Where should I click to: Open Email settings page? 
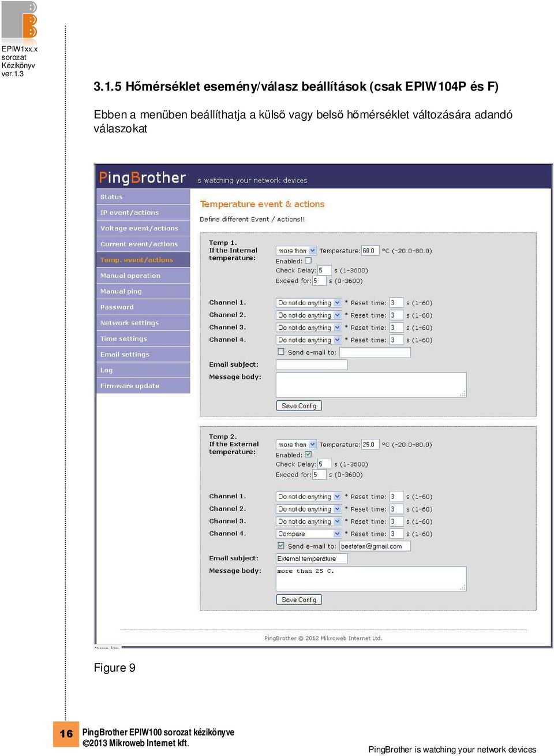pyautogui.click(x=143, y=355)
